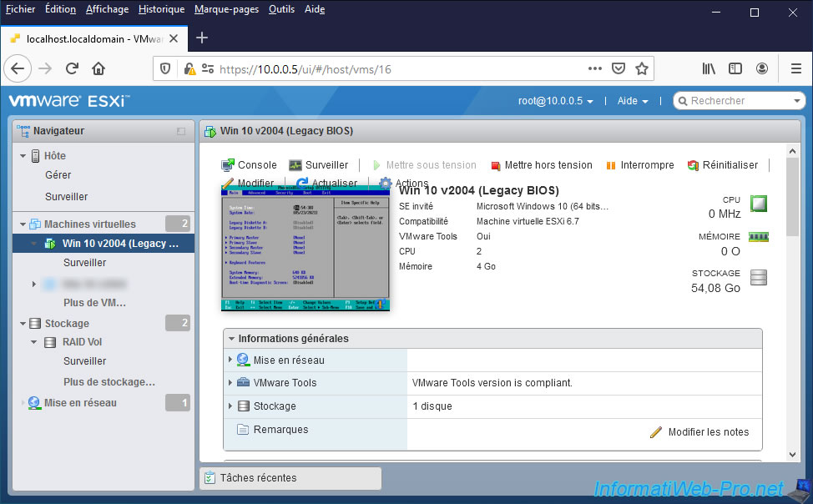
Task: Click the memory module icon
Action: click(x=759, y=237)
